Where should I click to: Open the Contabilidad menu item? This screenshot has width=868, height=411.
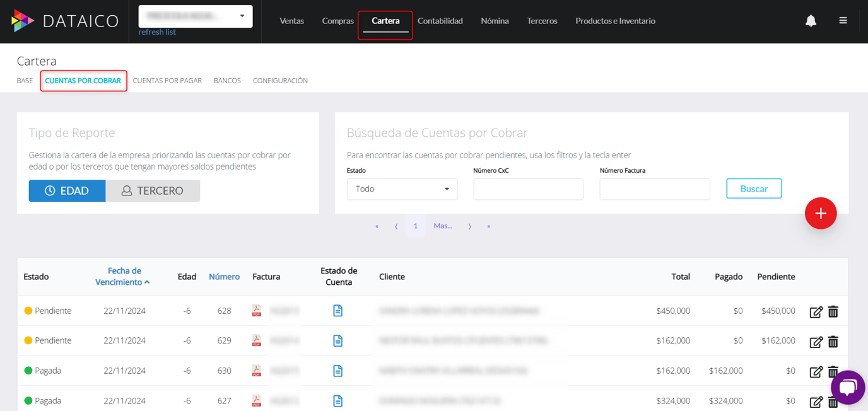440,21
